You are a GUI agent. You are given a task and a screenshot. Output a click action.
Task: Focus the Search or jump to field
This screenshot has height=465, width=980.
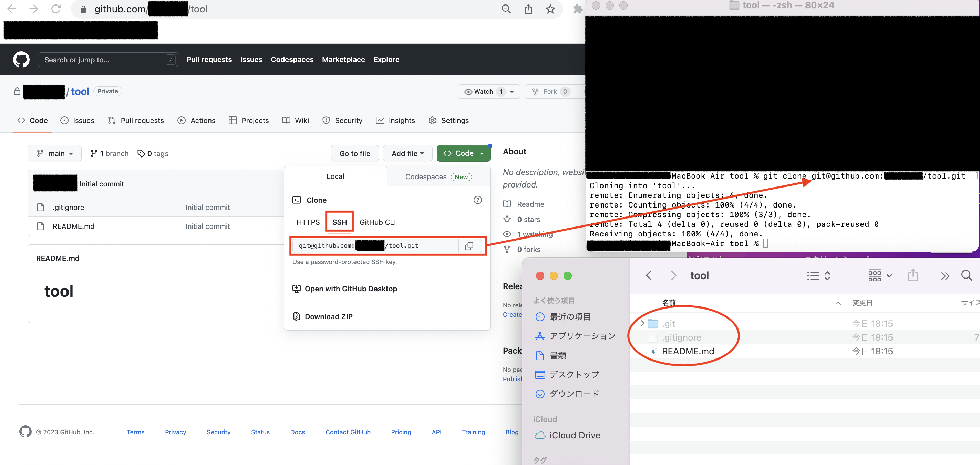point(103,60)
